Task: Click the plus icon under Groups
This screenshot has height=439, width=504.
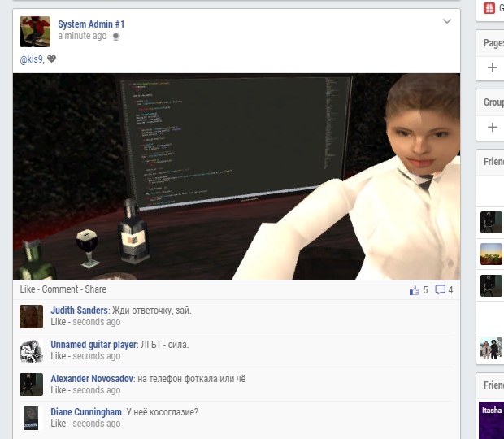Action: (x=492, y=128)
